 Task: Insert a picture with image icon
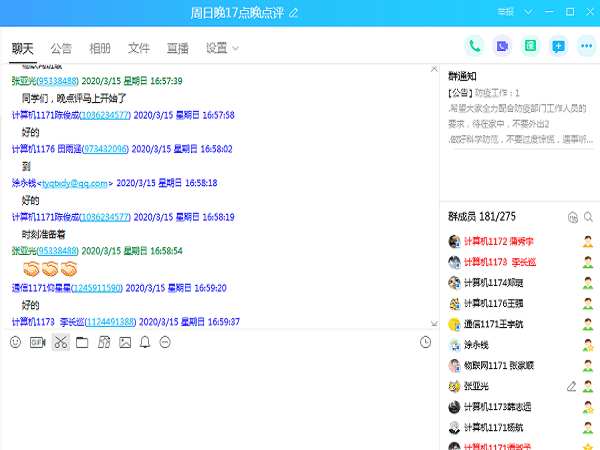[x=125, y=342]
